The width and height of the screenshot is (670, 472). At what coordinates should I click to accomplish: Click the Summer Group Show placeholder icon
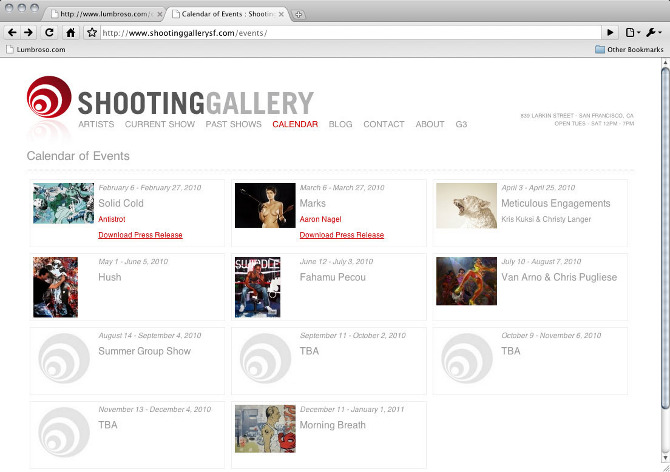click(x=64, y=358)
